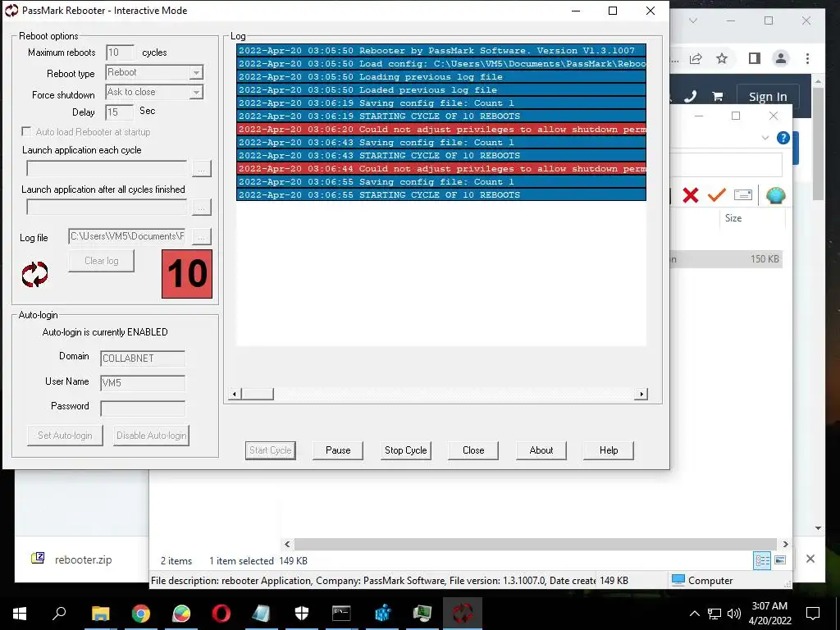This screenshot has width=840, height=630.
Task: Browse for application launched after all cycles
Action: (x=202, y=208)
